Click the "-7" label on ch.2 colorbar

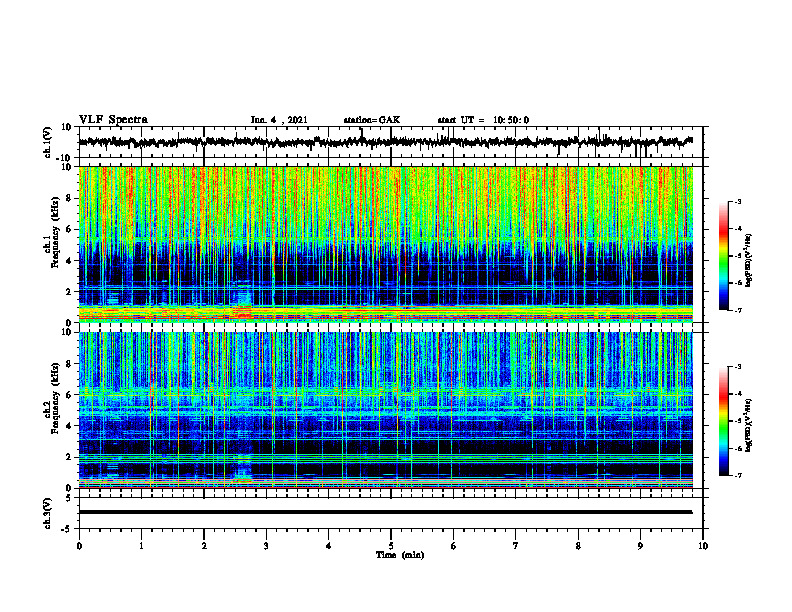[x=737, y=475]
